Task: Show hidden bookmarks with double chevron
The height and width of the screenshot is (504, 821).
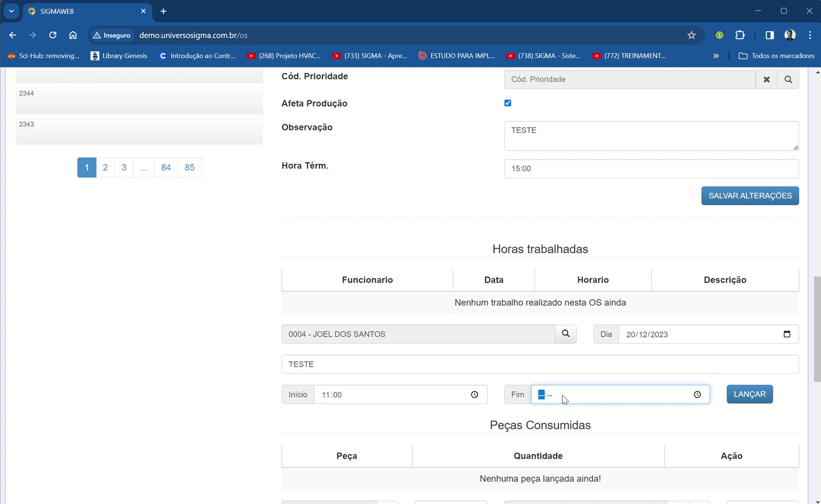Action: pos(716,56)
